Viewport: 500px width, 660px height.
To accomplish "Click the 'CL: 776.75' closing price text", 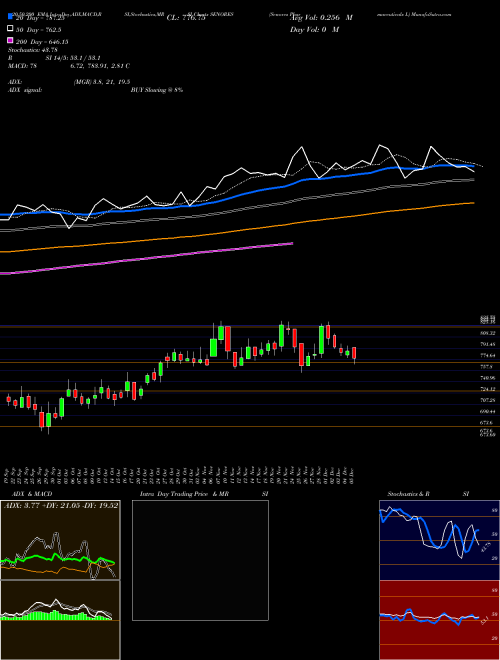I will pyautogui.click(x=186, y=18).
